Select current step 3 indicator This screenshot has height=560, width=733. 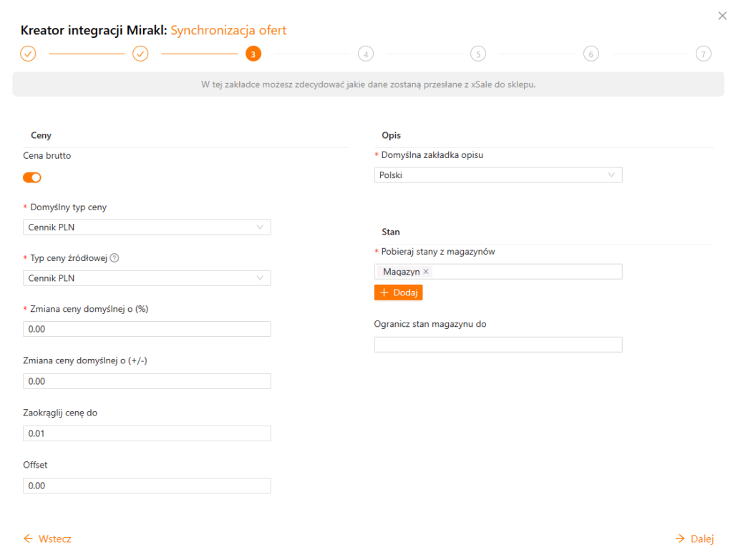[x=253, y=54]
